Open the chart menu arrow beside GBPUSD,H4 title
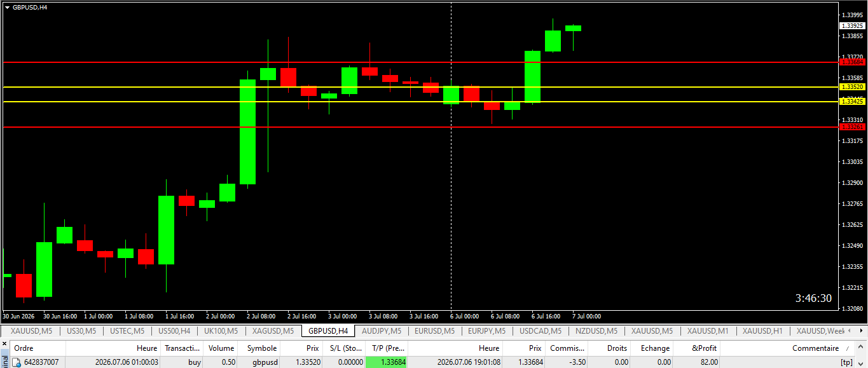 click(x=8, y=7)
